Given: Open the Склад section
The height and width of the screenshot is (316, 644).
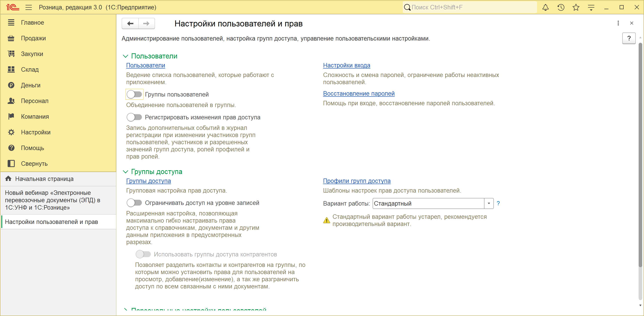Looking at the screenshot, I should click(58, 70).
